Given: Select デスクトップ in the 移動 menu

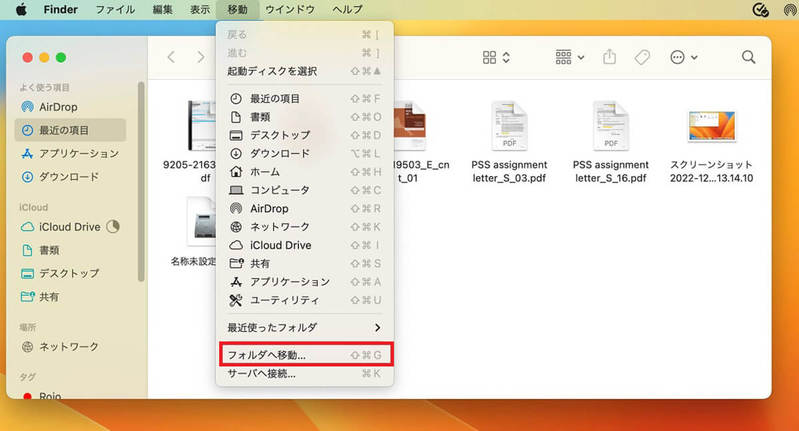Looking at the screenshot, I should [304, 136].
